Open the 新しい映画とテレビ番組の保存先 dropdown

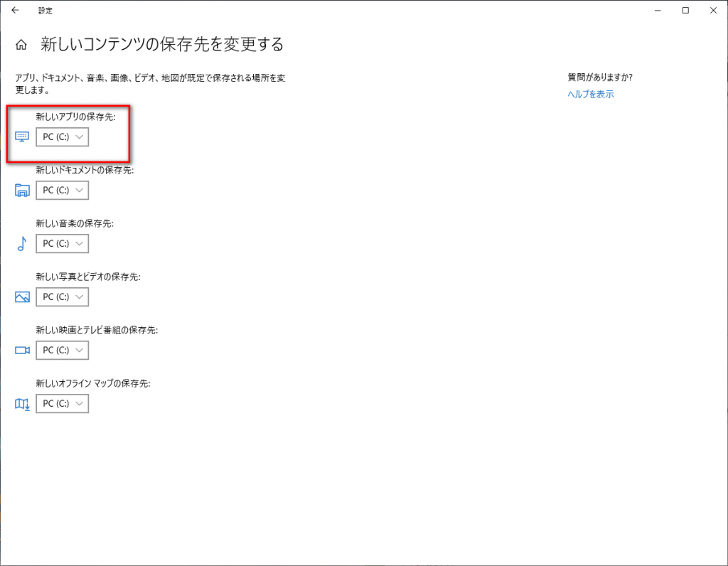[63, 350]
